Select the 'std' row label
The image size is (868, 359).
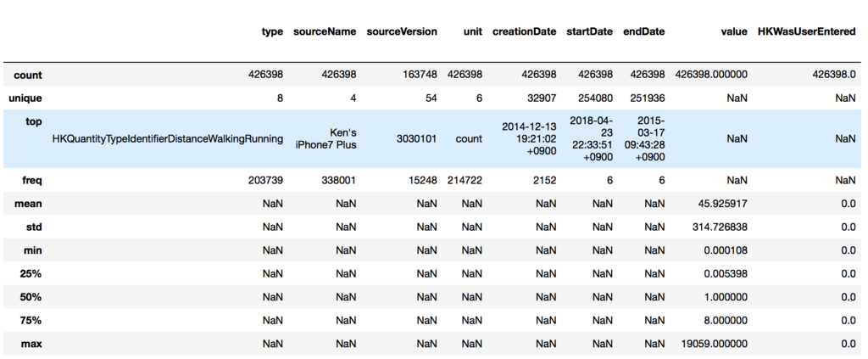[x=34, y=227]
